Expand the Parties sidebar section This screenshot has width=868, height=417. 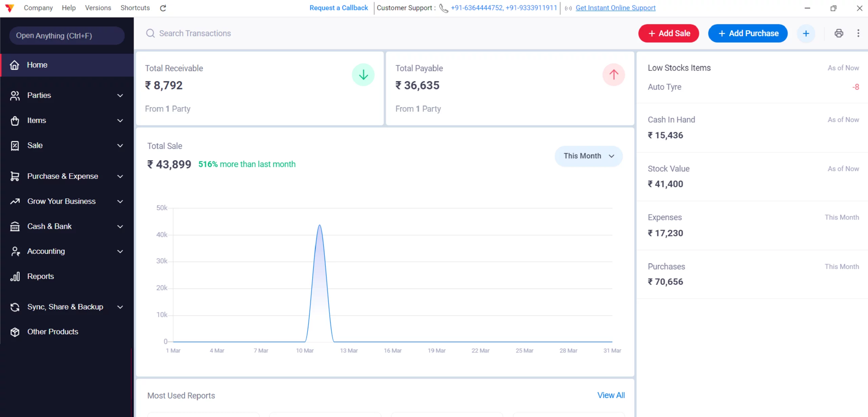point(66,95)
